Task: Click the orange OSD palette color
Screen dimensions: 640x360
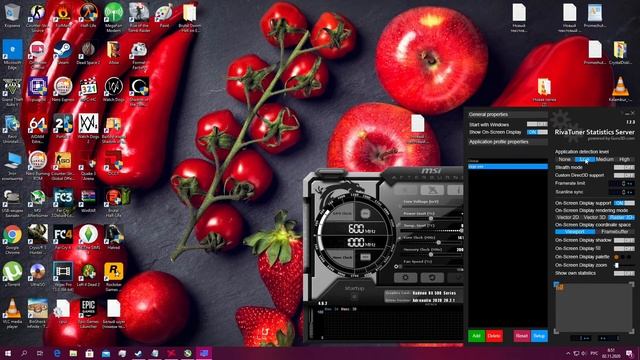Action: (617, 257)
